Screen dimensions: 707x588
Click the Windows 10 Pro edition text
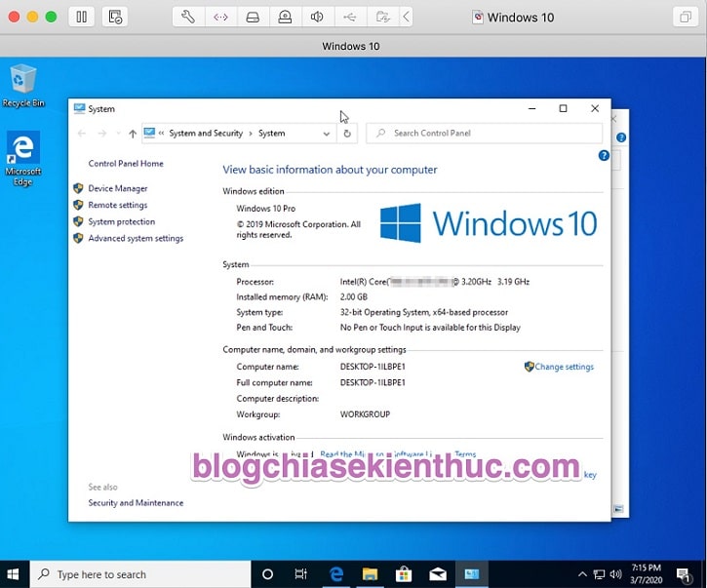[265, 209]
